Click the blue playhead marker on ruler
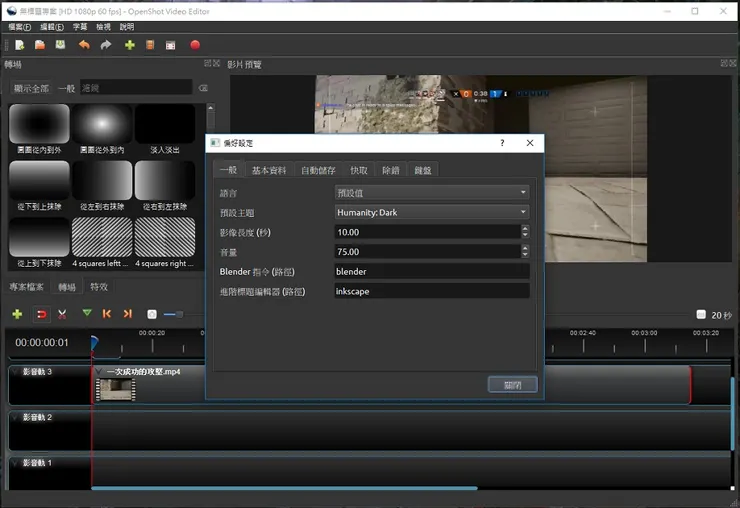The image size is (740, 508). tap(94, 342)
